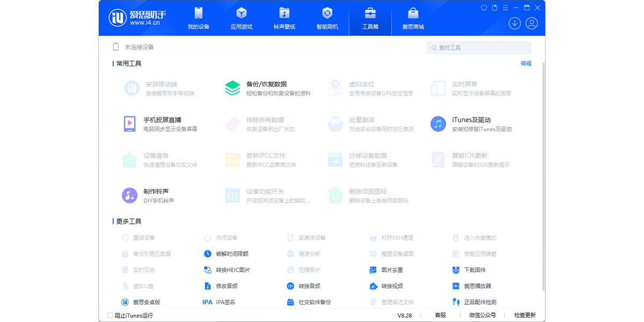Open the 压缩照片 tool
Screen dimensions: 644x322
[x=303, y=270]
